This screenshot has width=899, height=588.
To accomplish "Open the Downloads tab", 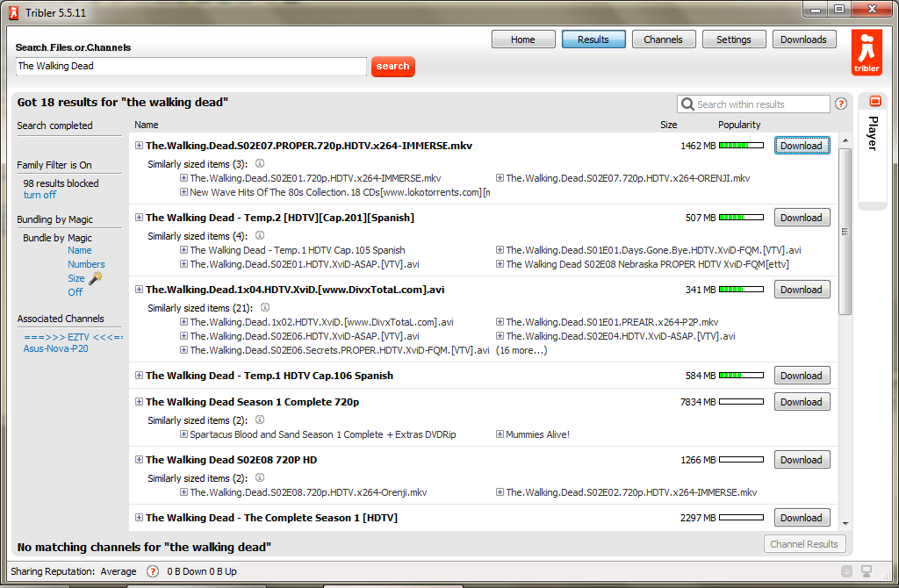I will pyautogui.click(x=803, y=39).
